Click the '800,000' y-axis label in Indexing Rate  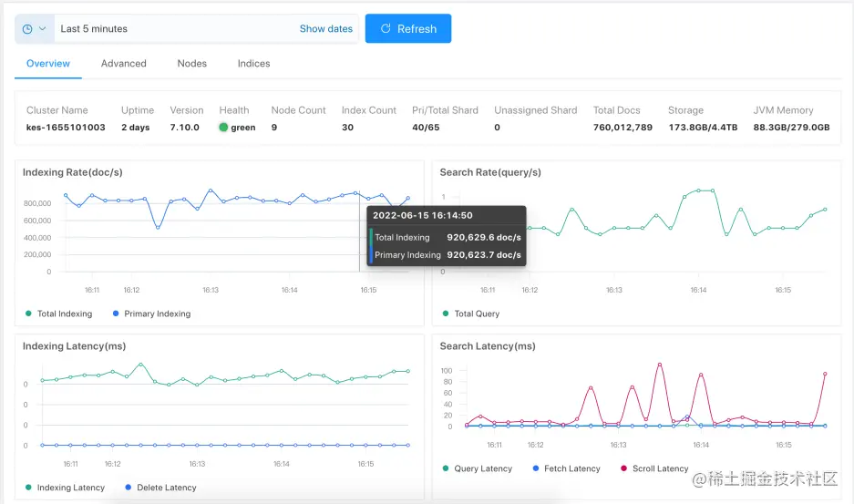click(x=37, y=203)
